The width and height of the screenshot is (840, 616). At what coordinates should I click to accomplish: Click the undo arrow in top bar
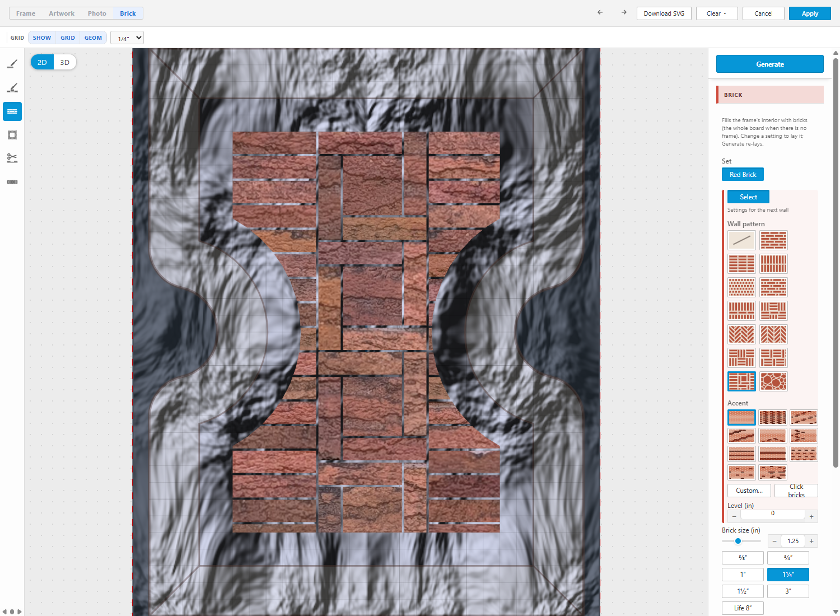click(x=600, y=12)
